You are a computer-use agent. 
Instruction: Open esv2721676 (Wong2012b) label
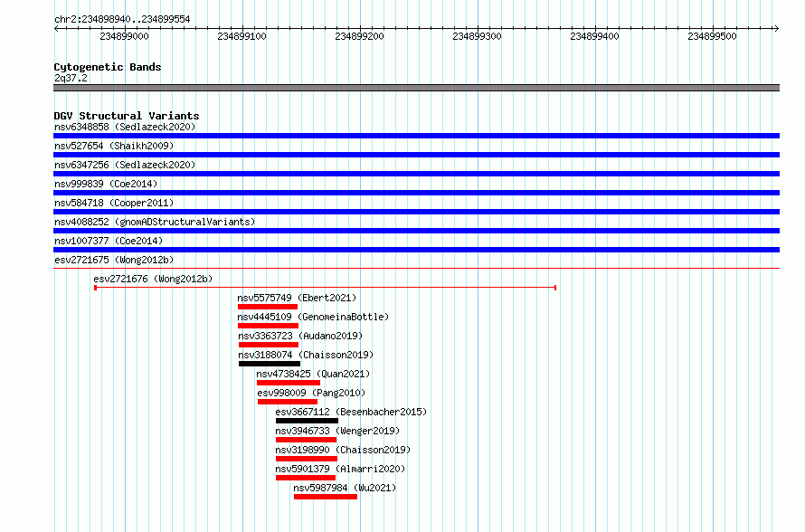(153, 279)
